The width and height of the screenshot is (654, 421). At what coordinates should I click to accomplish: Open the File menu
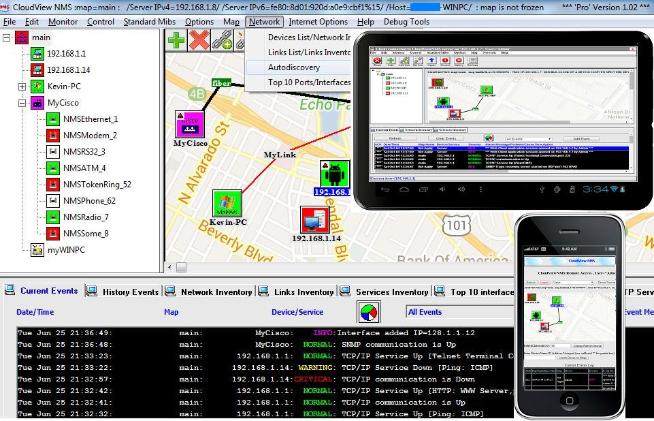(x=9, y=22)
